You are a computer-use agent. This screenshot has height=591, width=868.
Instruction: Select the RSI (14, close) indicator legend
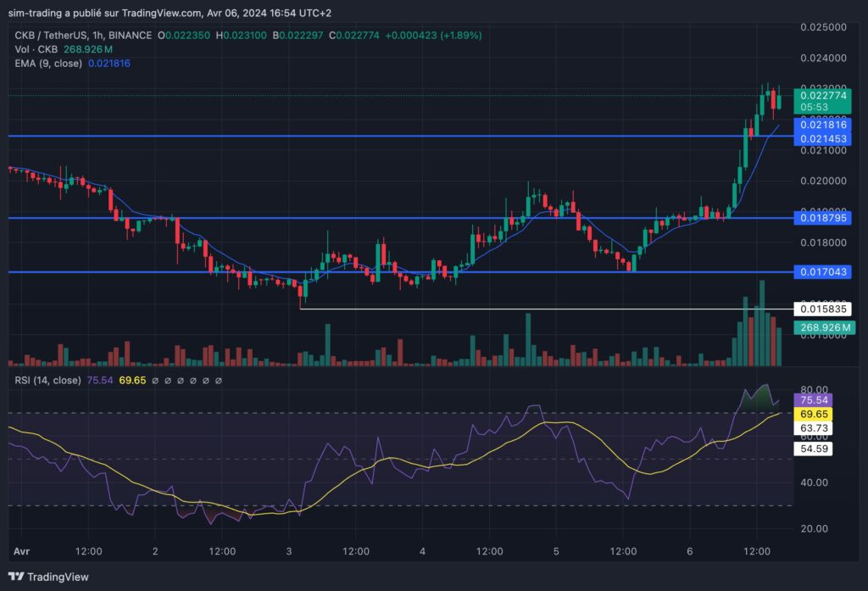tap(47, 381)
